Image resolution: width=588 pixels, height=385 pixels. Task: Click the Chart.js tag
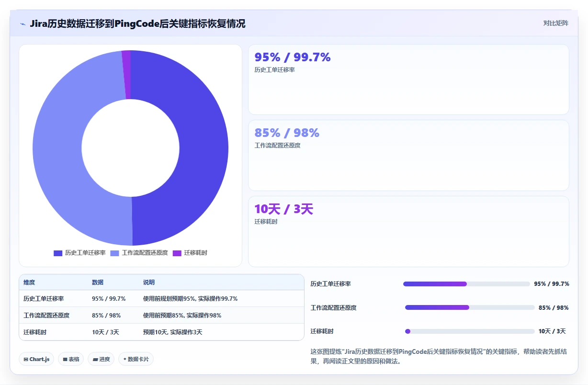tap(36, 359)
